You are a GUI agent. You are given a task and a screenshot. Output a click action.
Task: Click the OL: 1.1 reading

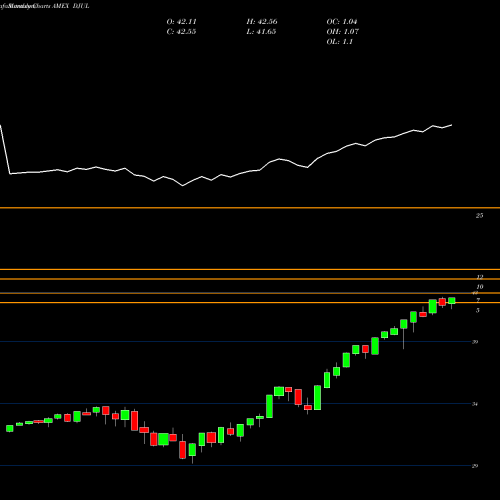tap(340, 42)
